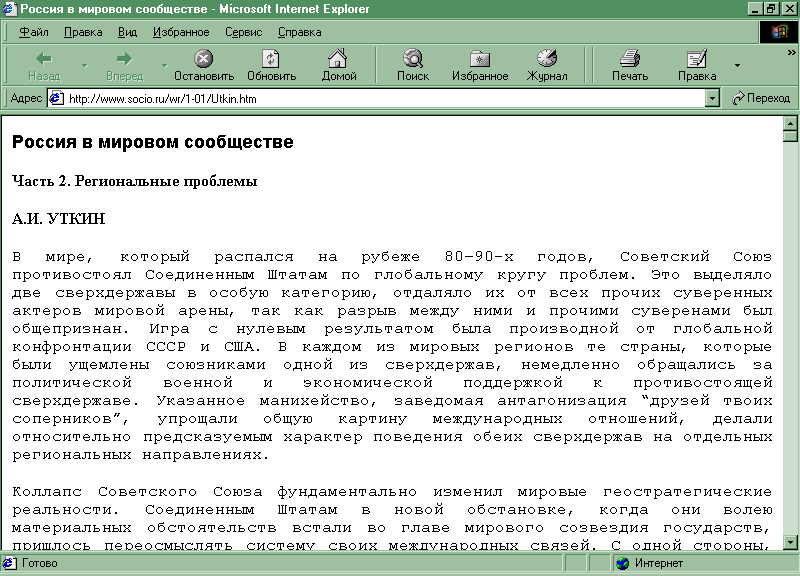The height and width of the screenshot is (576, 800).
Task: Click the vertical scrollbar up arrow
Action: pyautogui.click(x=790, y=125)
